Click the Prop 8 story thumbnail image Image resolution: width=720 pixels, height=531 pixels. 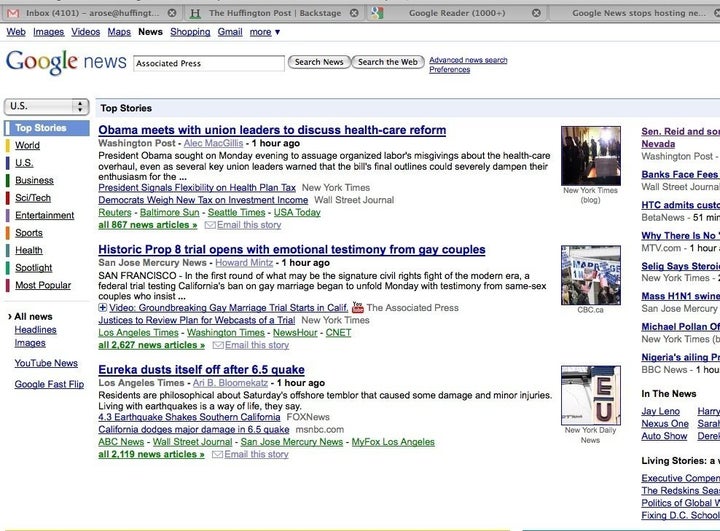coord(591,275)
